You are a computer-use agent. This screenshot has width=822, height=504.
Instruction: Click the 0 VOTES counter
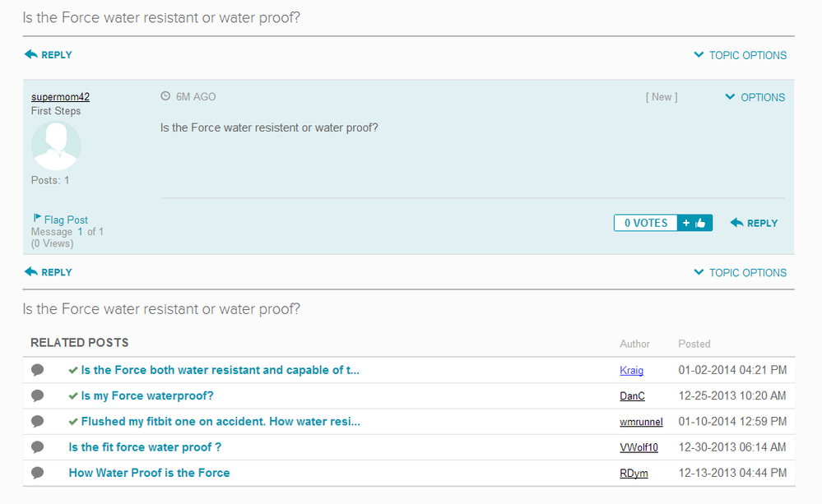pyautogui.click(x=646, y=223)
